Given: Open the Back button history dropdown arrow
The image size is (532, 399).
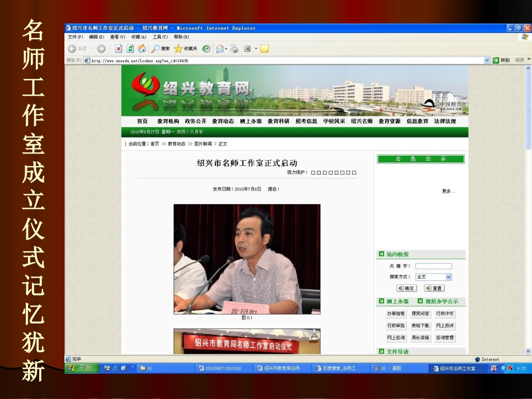Looking at the screenshot, I should pyautogui.click(x=91, y=49).
